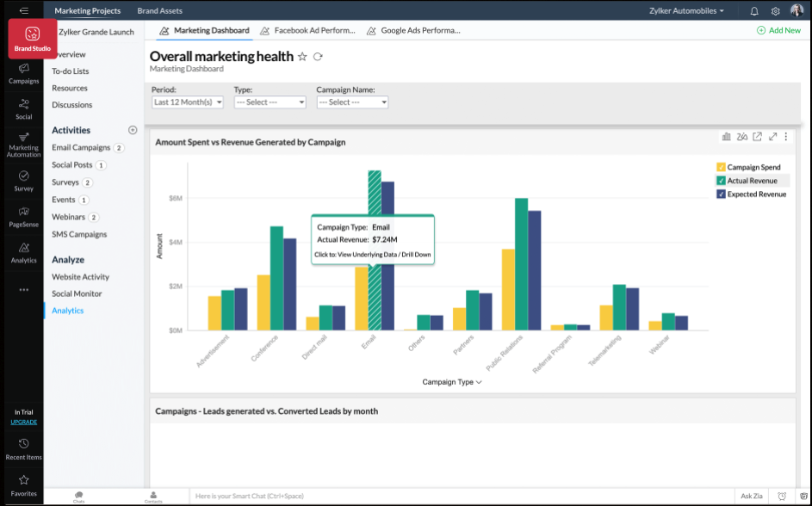The height and width of the screenshot is (506, 812).
Task: Open the PageSense app
Action: click(24, 217)
